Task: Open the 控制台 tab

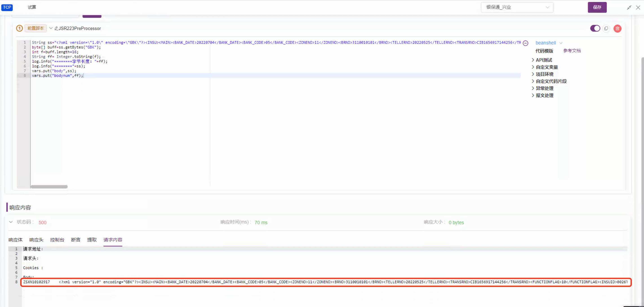Action: [57, 240]
